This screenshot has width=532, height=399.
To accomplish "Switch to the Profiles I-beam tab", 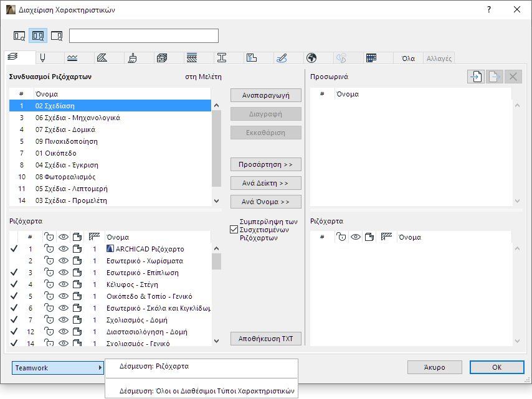I will coord(222,58).
